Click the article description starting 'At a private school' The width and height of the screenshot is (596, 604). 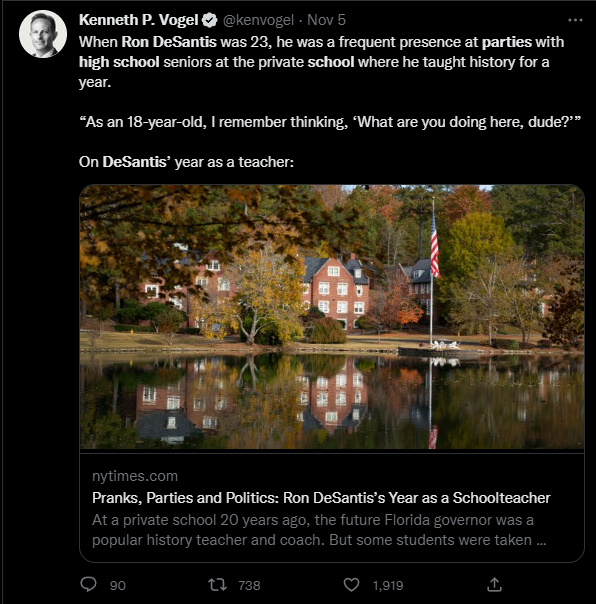click(x=319, y=530)
